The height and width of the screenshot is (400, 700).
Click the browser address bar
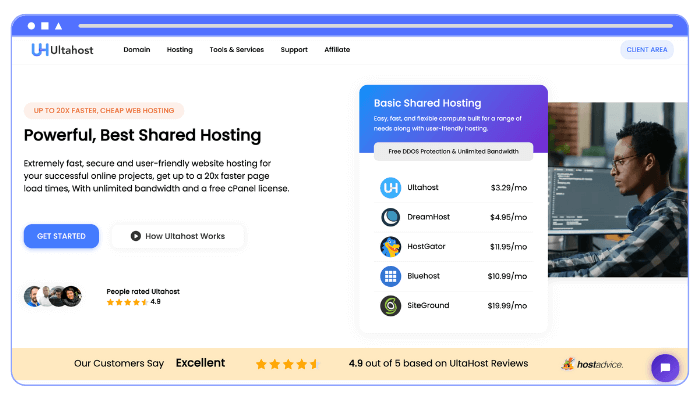pyautogui.click(x=380, y=25)
